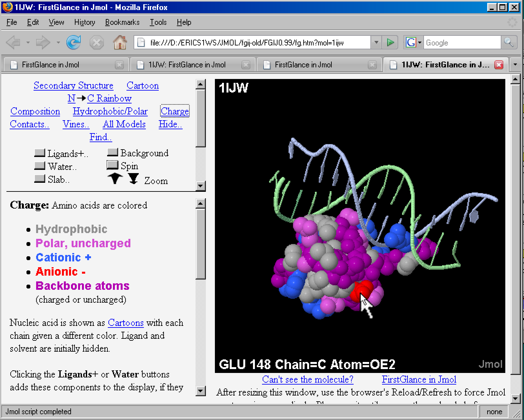The height and width of the screenshot is (420, 524).
Task: Expand the address bar URL dropdown
Action: click(376, 43)
